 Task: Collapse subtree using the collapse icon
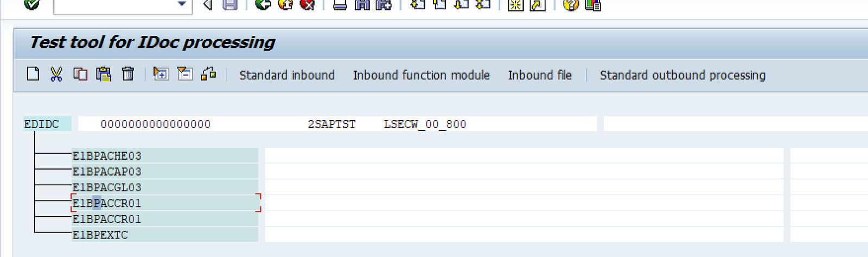[185, 74]
